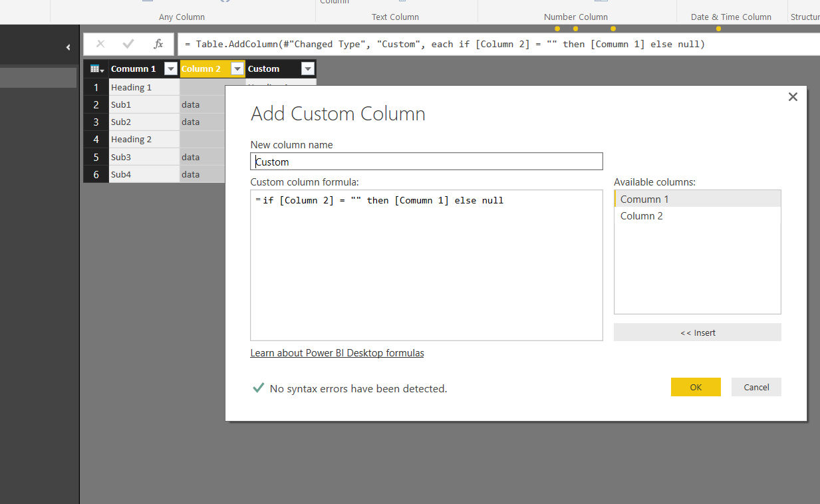Click the Heading 1 cell
The image size is (820, 504).
144,87
